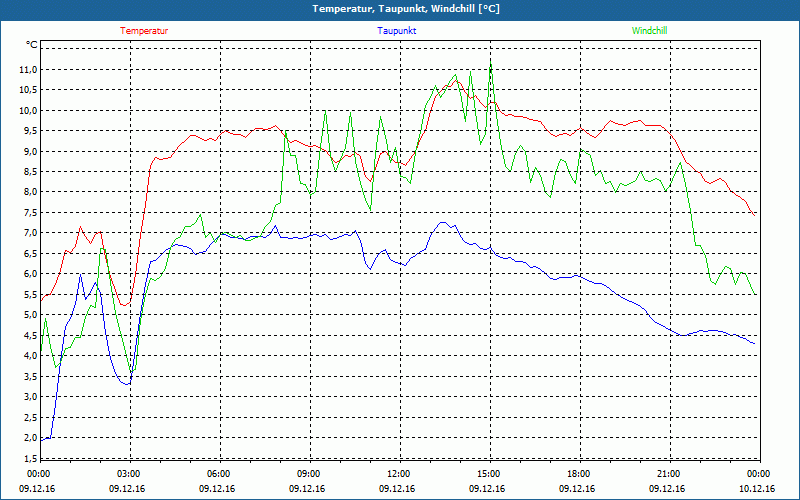Click the 06:00 time axis label

(219, 474)
